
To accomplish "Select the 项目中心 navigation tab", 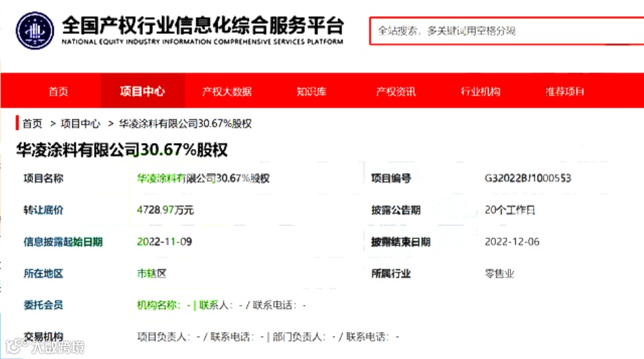I will click(142, 91).
